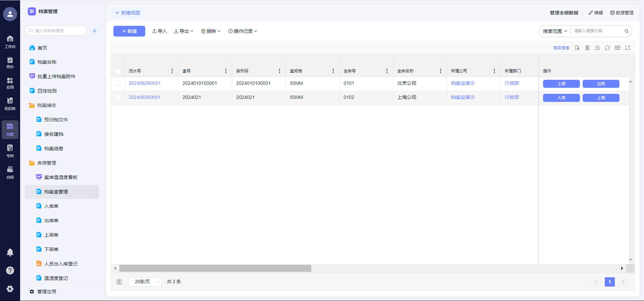Viewport: 644px width, 301px height.
Task: Click the row sort icon in table toolbar
Action: point(597,48)
